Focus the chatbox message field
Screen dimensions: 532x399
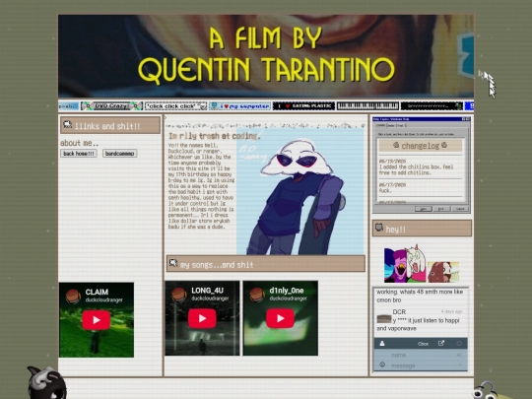tap(421, 366)
